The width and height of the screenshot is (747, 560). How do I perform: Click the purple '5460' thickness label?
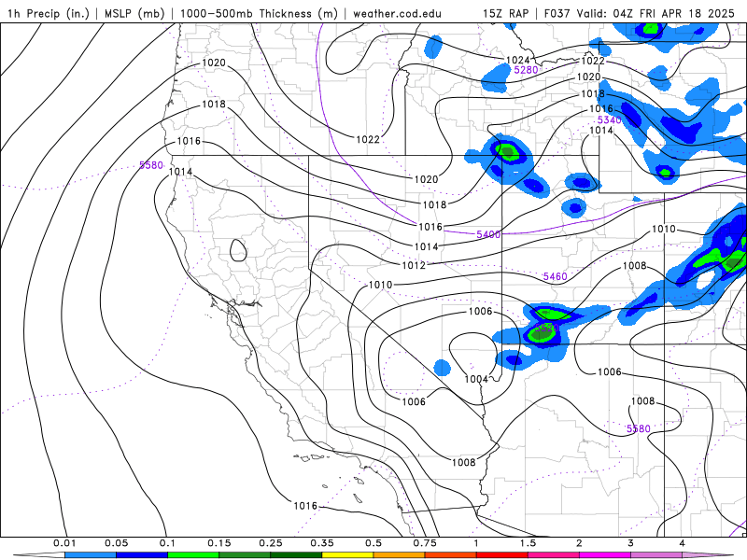(x=555, y=276)
